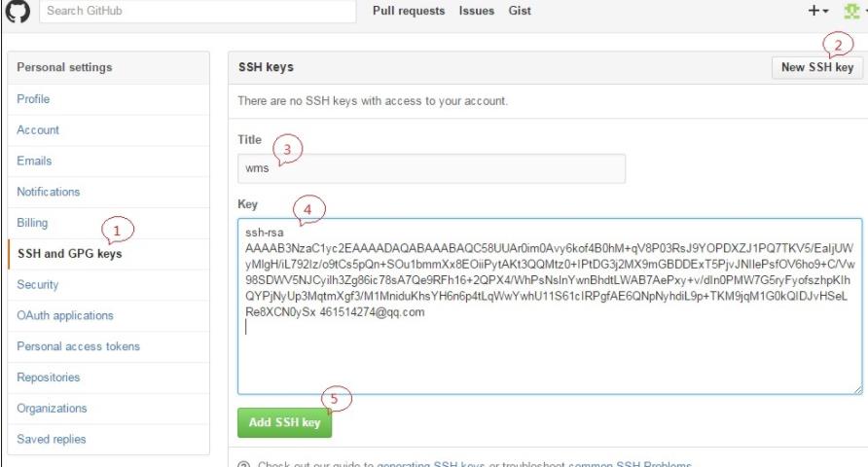Click inside the Key textarea
Image resolution: width=868 pixels, height=467 pixels.
click(550, 360)
